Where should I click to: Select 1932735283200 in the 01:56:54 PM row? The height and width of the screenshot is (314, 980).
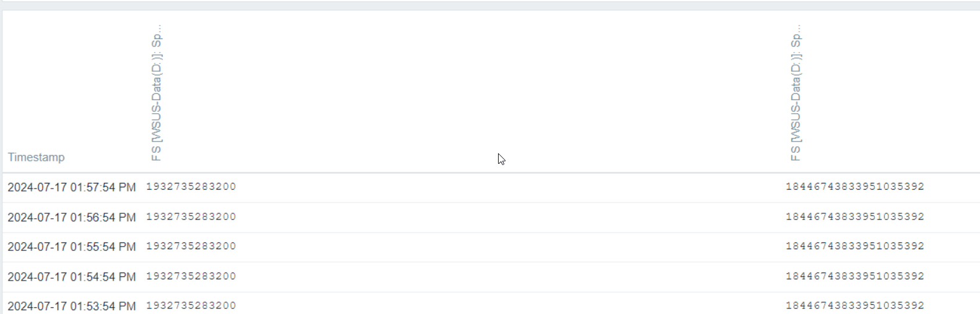point(191,217)
